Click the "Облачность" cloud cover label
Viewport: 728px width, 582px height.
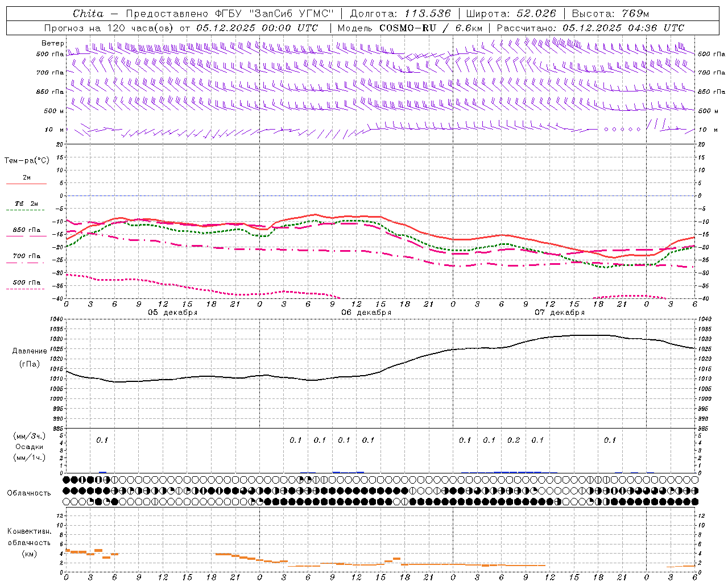click(28, 493)
